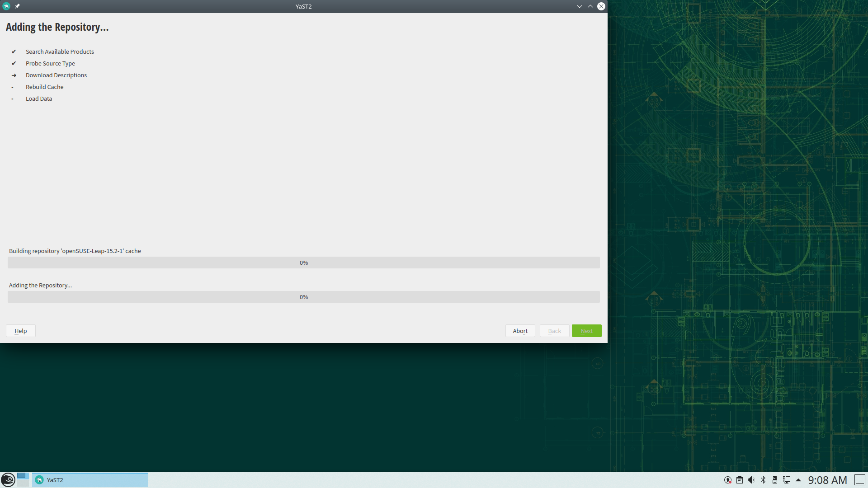This screenshot has height=488, width=868.
Task: Open openSUSE application launcher
Action: 8,480
